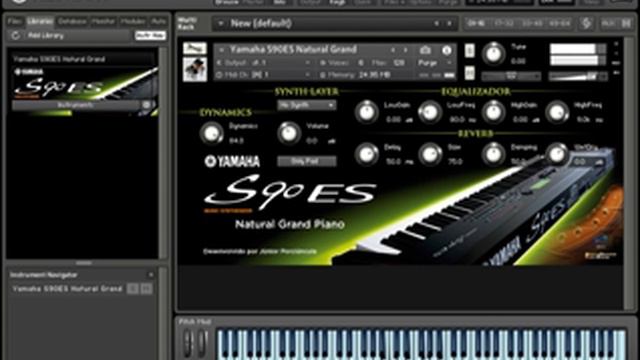640x360 pixels.
Task: Click the LowGain equalizer knob
Action: 366,112
